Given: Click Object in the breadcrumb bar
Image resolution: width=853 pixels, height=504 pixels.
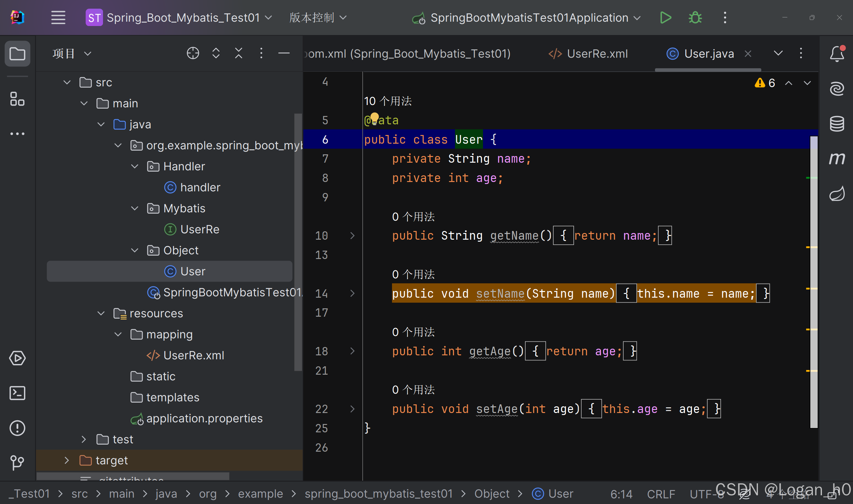Looking at the screenshot, I should 492,493.
